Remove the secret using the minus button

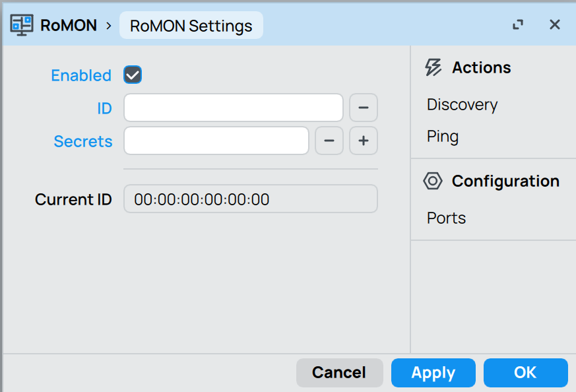point(329,141)
